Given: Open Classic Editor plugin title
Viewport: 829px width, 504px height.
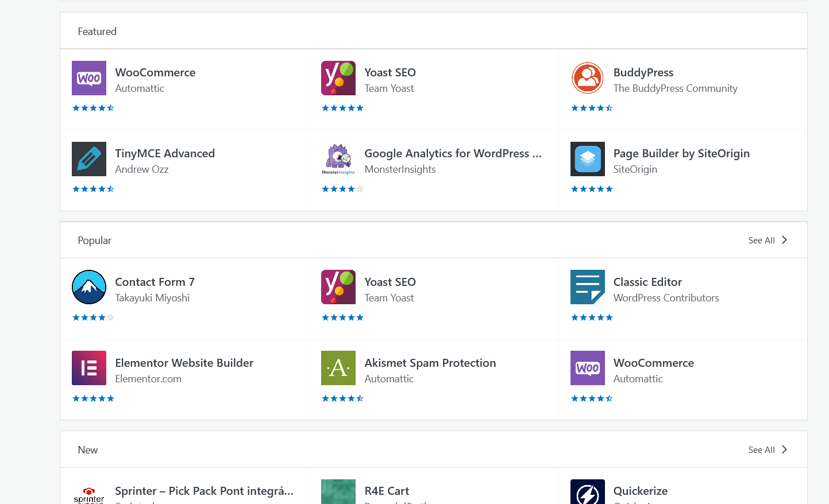Looking at the screenshot, I should coord(647,282).
